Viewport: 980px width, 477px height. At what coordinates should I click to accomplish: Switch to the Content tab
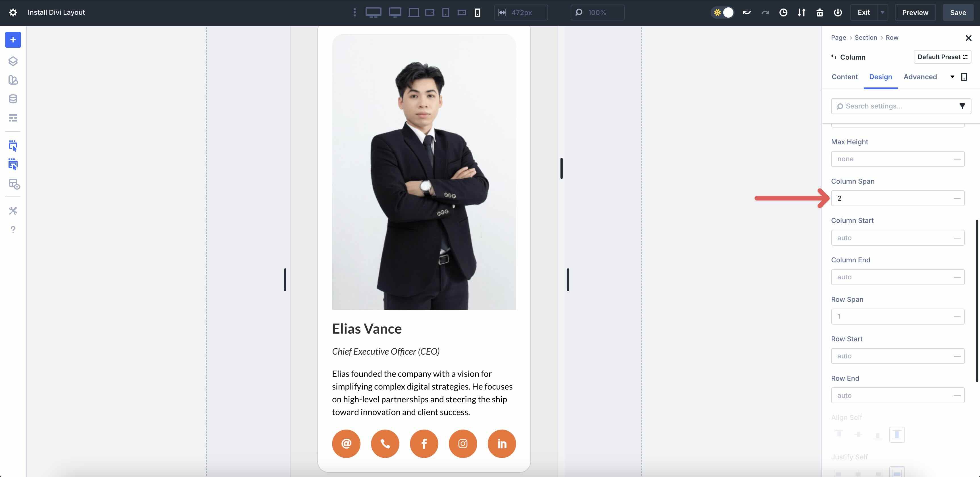(845, 76)
